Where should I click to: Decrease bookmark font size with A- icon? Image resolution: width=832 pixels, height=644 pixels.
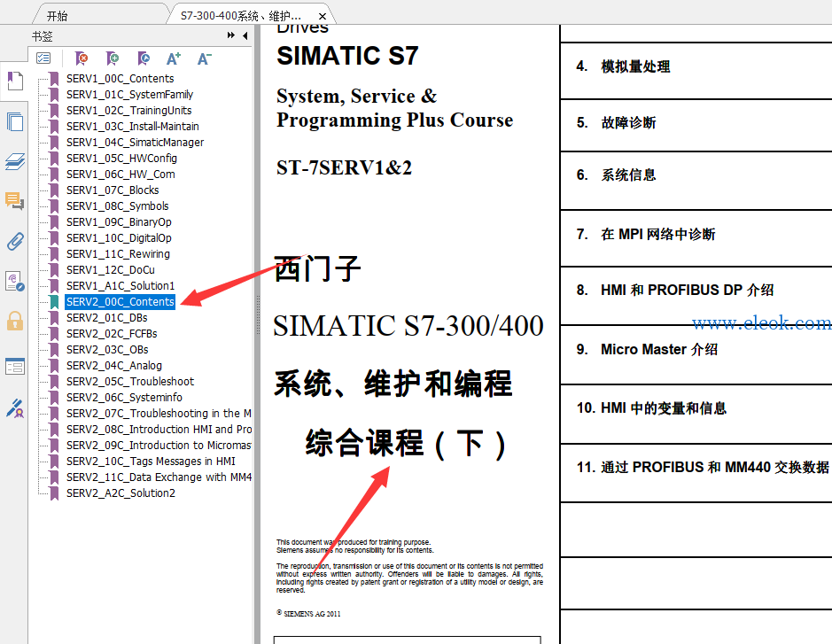(205, 58)
